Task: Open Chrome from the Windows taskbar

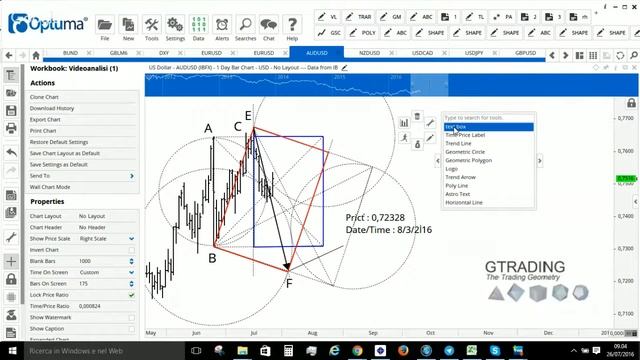Action: coord(357,351)
